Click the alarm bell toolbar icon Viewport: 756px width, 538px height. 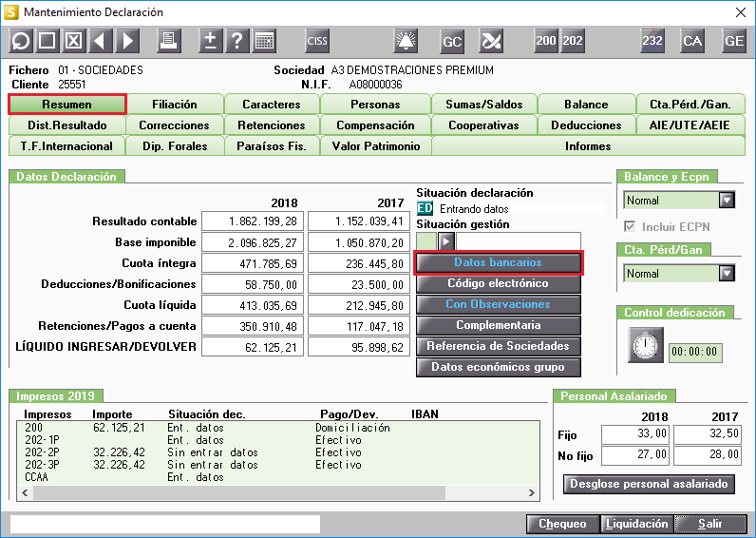pyautogui.click(x=406, y=41)
